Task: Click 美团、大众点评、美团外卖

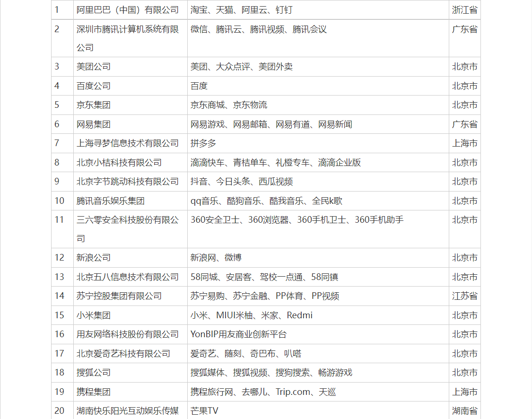Action: click(x=242, y=67)
